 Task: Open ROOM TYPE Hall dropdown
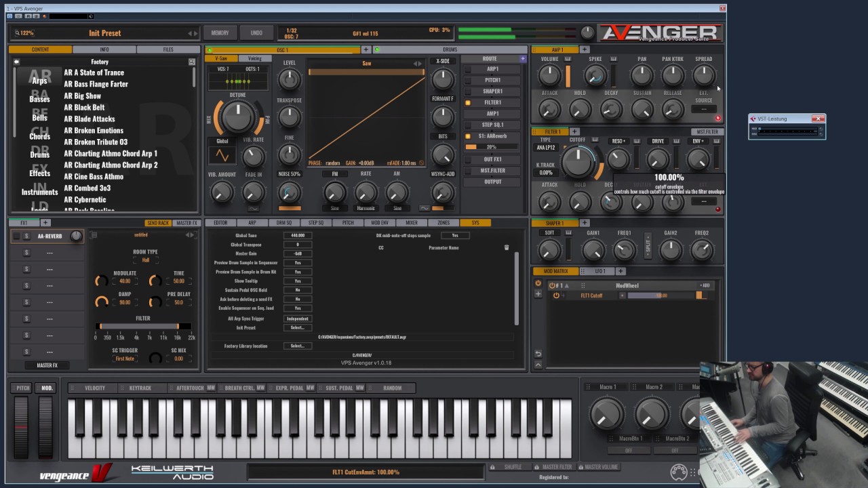(145, 260)
